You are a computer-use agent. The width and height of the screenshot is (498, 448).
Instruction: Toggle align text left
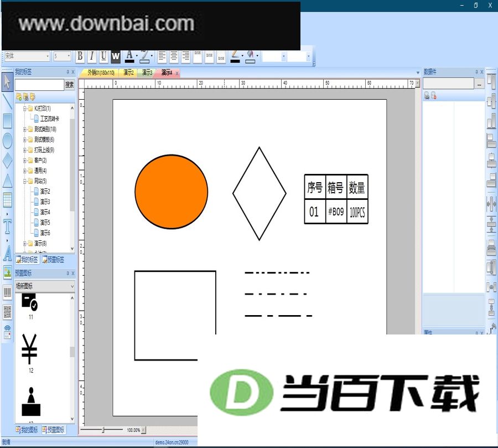162,56
